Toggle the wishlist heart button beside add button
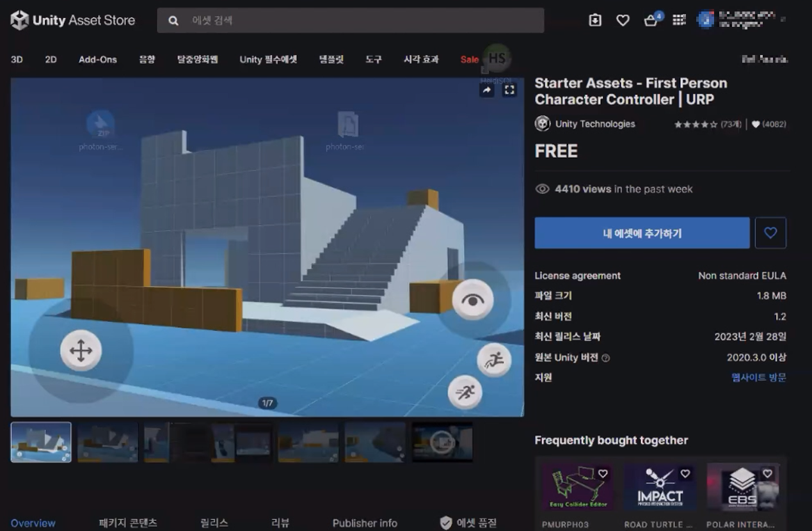This screenshot has width=812, height=531. pos(770,233)
